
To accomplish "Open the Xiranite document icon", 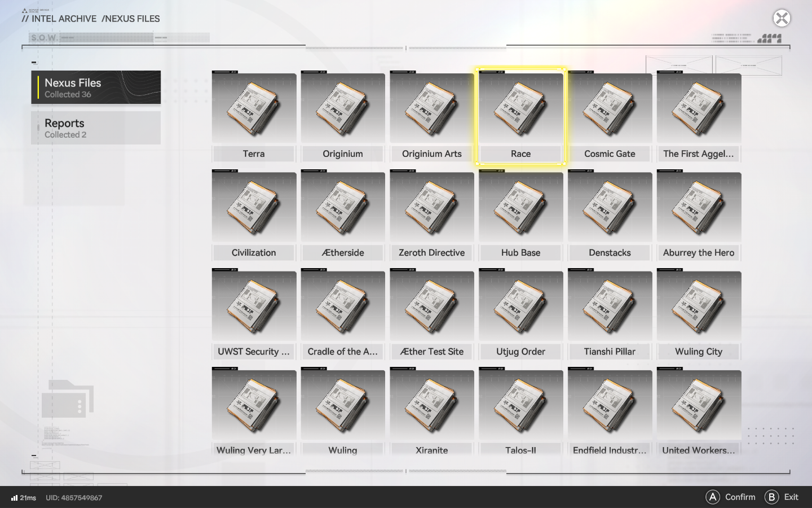I will (x=432, y=405).
